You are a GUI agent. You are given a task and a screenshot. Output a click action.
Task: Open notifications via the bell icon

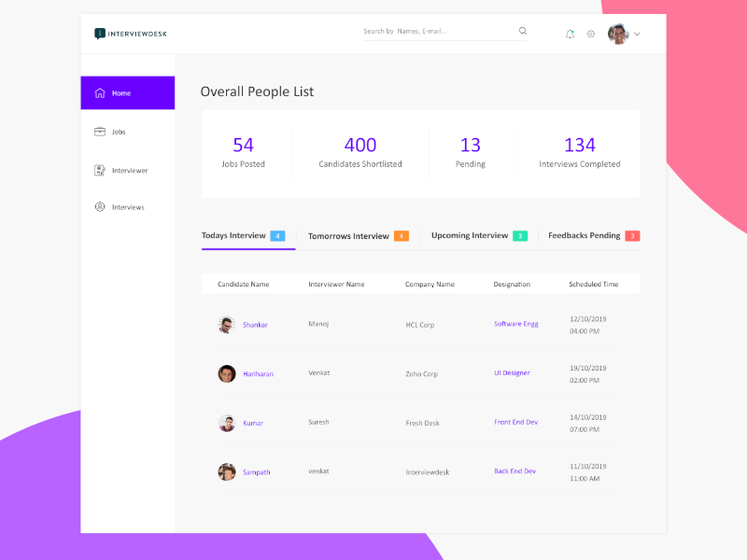(570, 33)
